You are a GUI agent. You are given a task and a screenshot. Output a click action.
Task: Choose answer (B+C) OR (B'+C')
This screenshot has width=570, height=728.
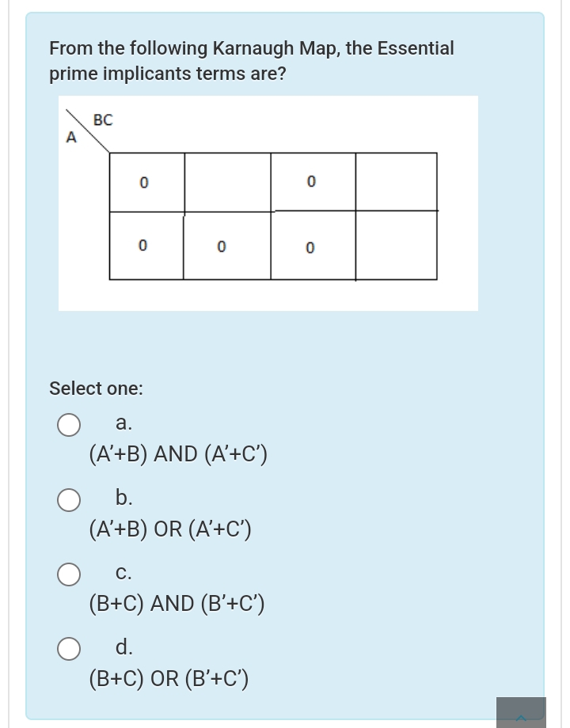[168, 678]
